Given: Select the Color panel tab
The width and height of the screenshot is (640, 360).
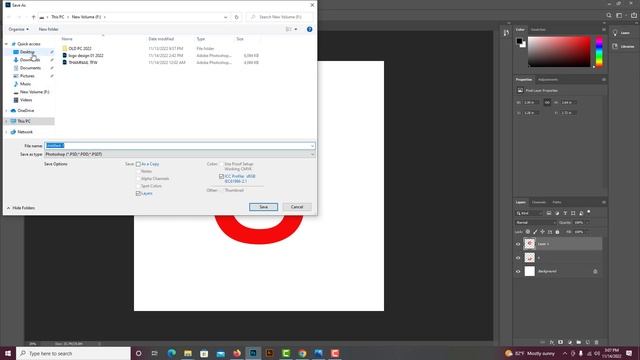Looking at the screenshot, I should coord(520,29).
